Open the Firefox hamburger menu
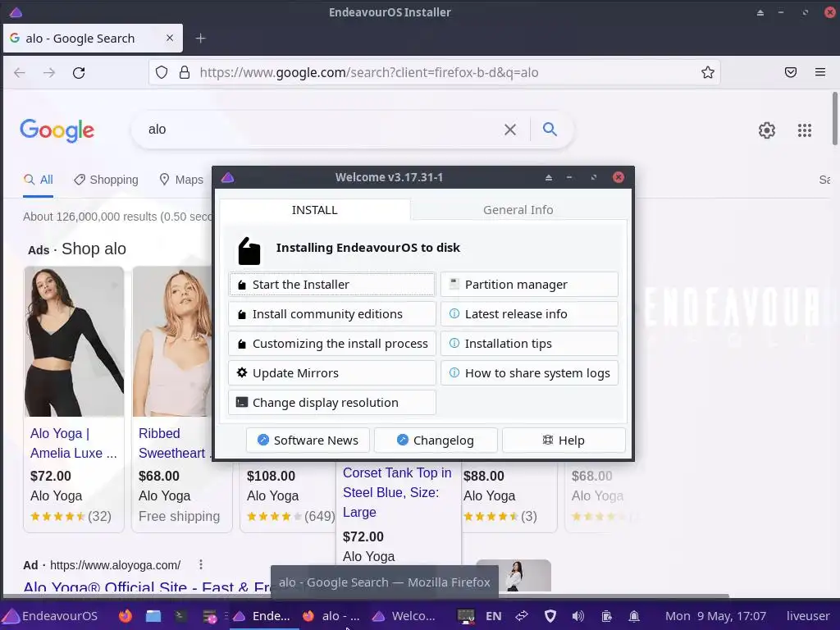The height and width of the screenshot is (630, 840). (x=820, y=72)
